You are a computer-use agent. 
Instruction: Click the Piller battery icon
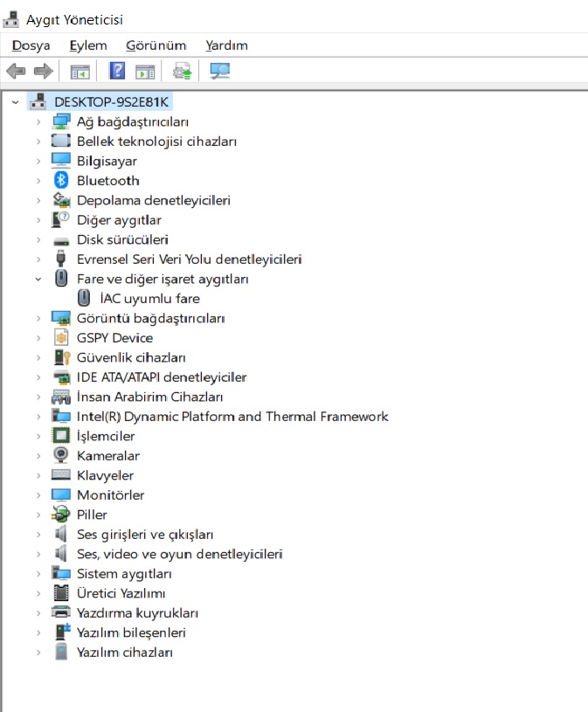coord(61,514)
